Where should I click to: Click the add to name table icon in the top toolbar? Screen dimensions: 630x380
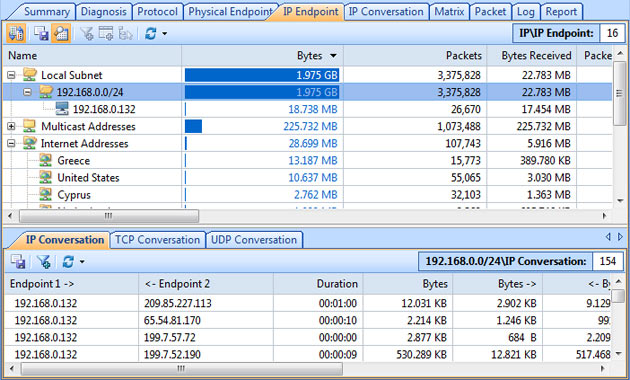[106, 34]
